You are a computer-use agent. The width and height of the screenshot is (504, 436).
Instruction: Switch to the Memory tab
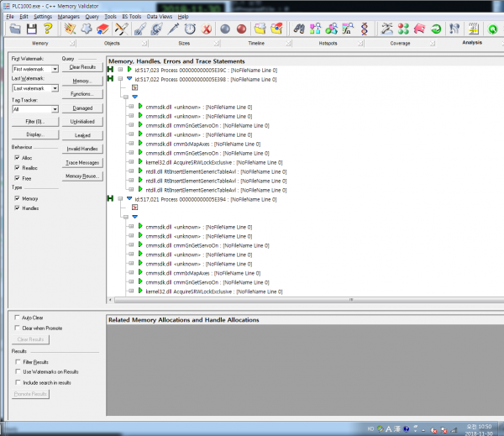click(39, 43)
